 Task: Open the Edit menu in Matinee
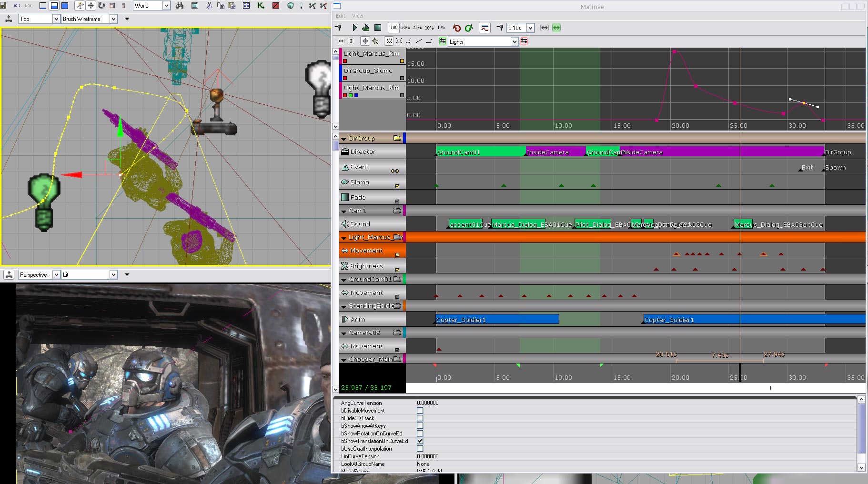(x=341, y=16)
